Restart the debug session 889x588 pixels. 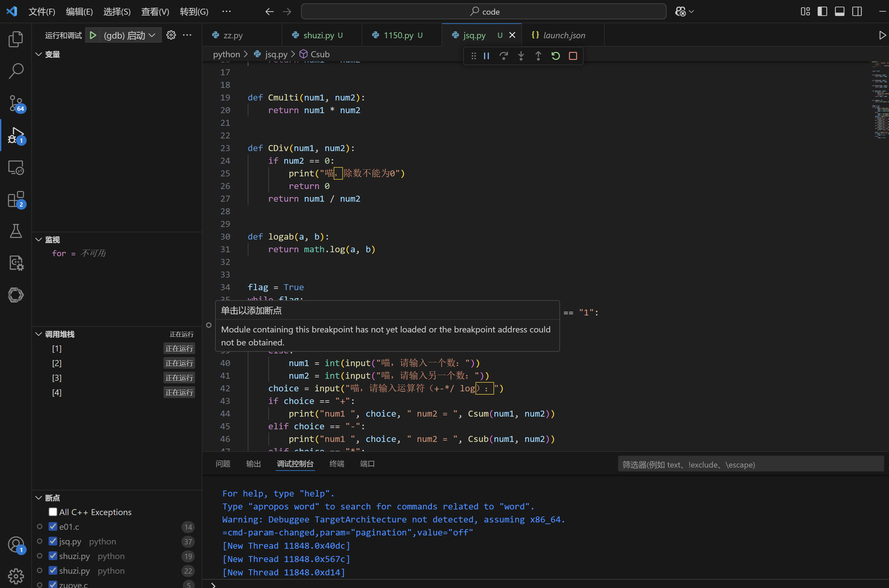click(x=555, y=56)
